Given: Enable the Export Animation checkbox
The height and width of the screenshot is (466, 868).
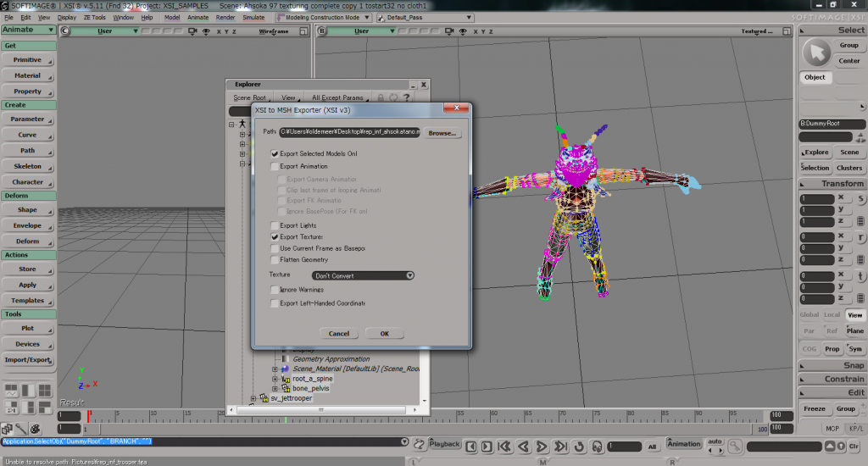Looking at the screenshot, I should pyautogui.click(x=275, y=166).
